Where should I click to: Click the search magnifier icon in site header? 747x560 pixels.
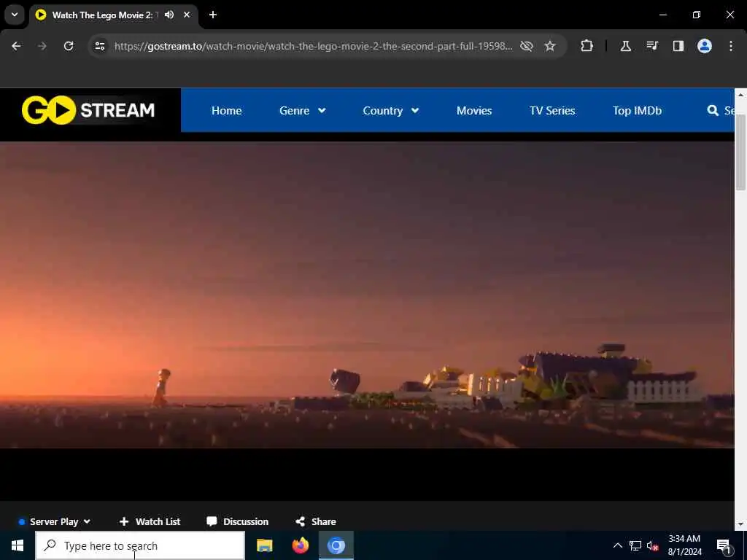point(713,111)
